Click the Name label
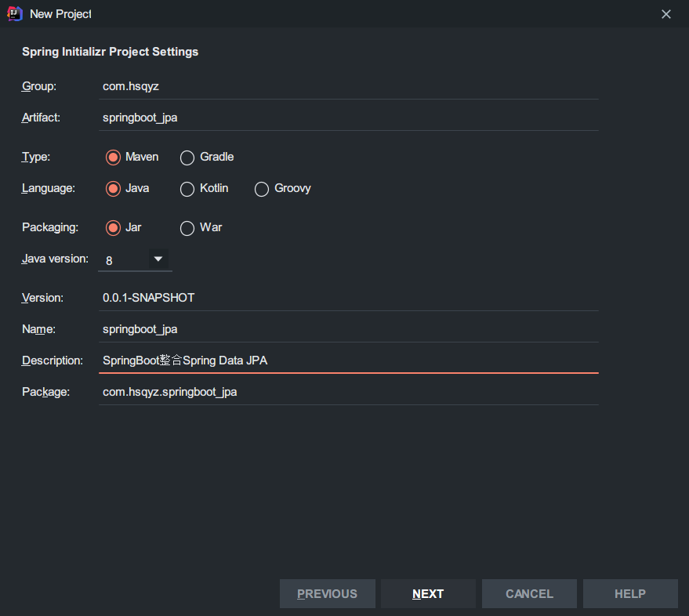Screen dimensions: 689x616 coord(38,329)
